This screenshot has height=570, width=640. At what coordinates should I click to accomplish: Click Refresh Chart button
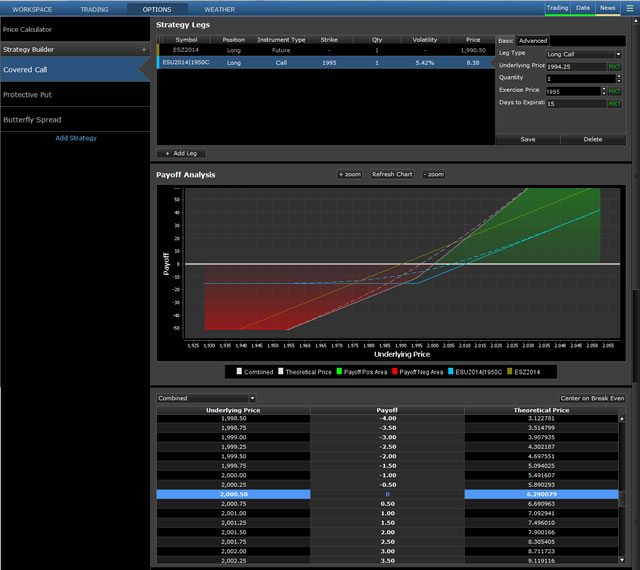(392, 174)
